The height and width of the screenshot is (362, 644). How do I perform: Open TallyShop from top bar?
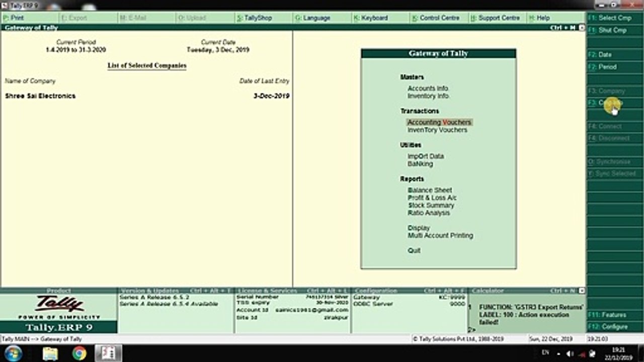pos(264,18)
